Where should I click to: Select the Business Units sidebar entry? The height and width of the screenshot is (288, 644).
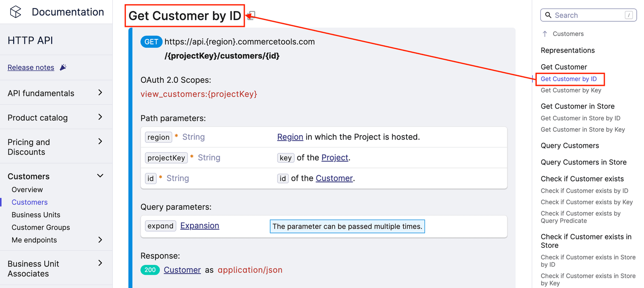[x=36, y=215]
